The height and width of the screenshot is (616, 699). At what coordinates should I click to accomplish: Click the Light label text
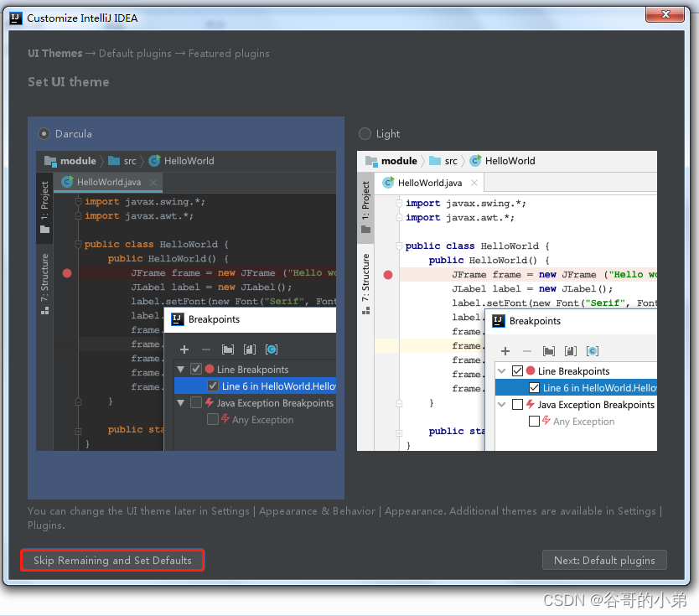tap(388, 134)
